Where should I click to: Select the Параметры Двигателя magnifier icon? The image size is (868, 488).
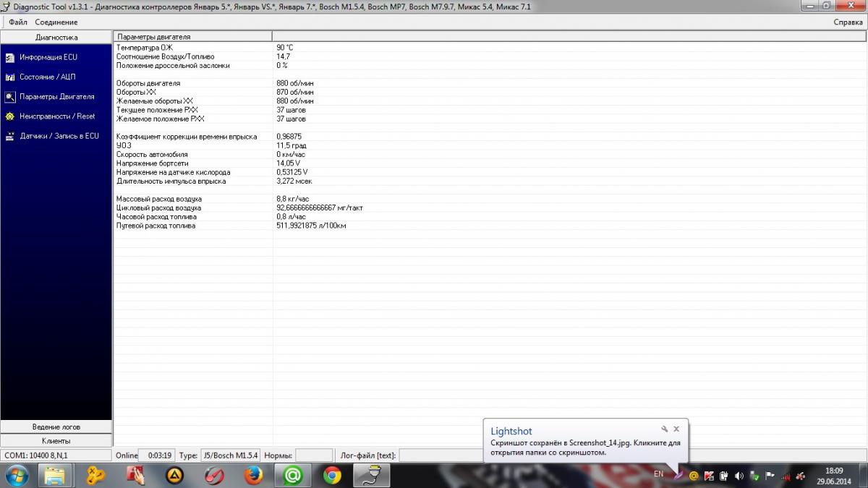pos(10,96)
